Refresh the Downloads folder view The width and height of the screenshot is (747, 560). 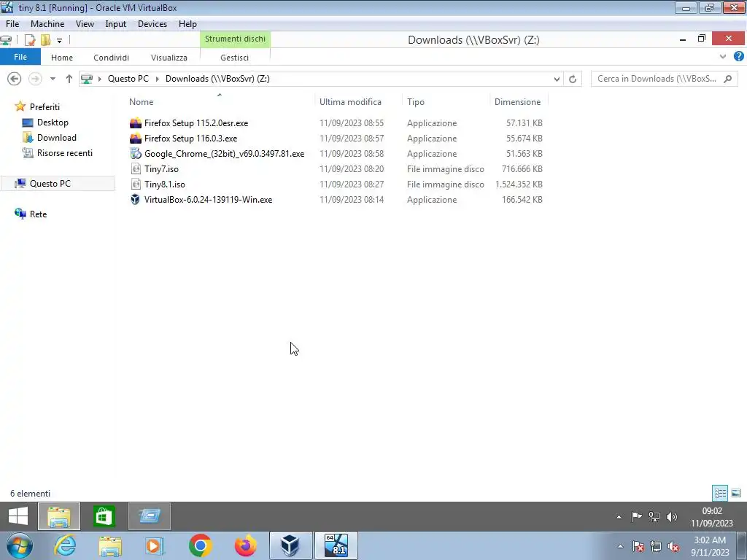coord(573,79)
